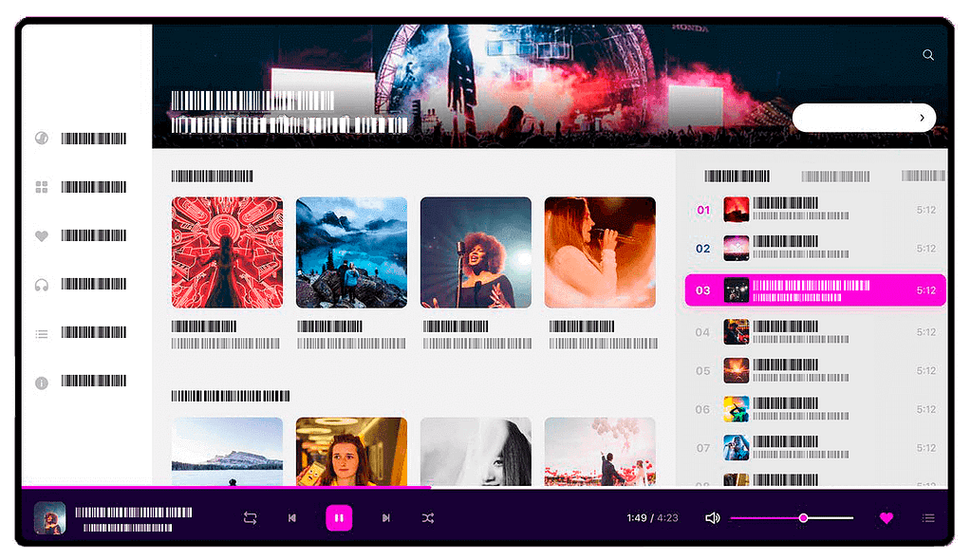971x560 pixels.
Task: Open the red neon artwork album thumbnail
Action: 227,252
